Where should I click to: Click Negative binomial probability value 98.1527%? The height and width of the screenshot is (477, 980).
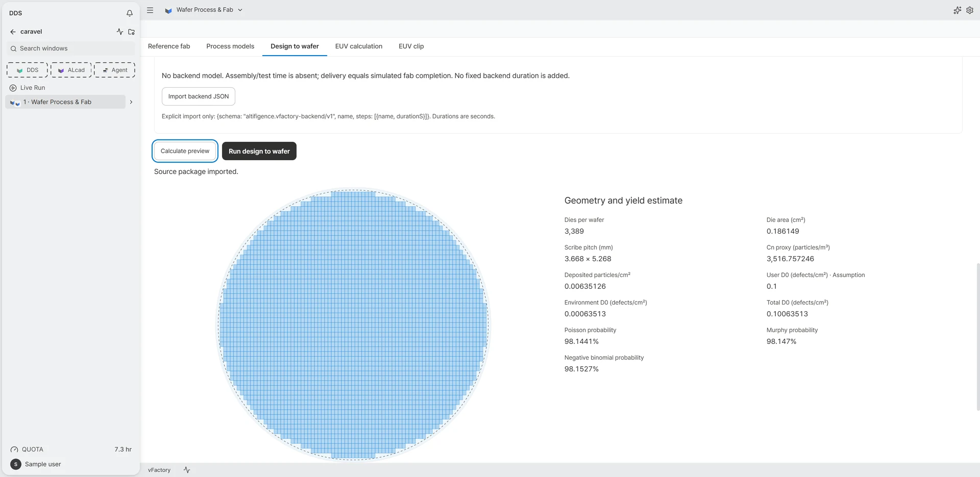pyautogui.click(x=582, y=369)
